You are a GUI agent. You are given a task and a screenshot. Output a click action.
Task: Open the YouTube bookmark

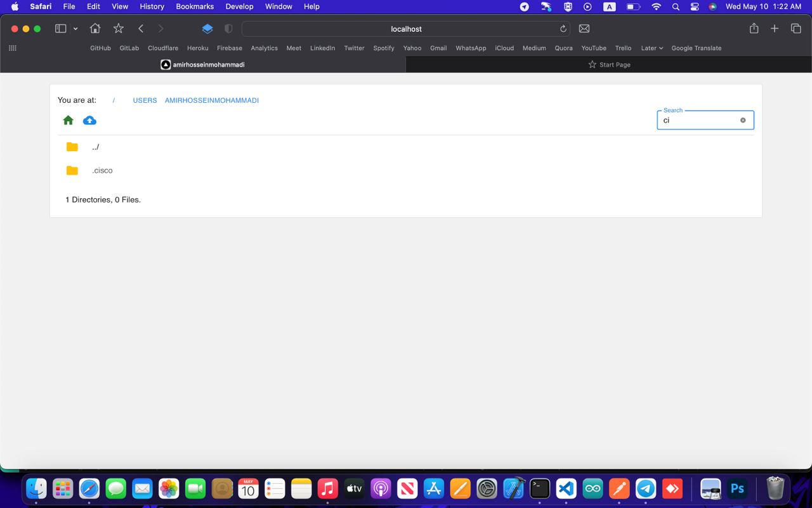point(594,48)
